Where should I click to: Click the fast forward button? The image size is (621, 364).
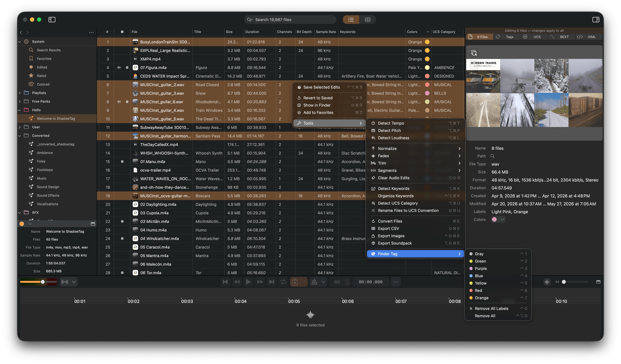[260, 282]
